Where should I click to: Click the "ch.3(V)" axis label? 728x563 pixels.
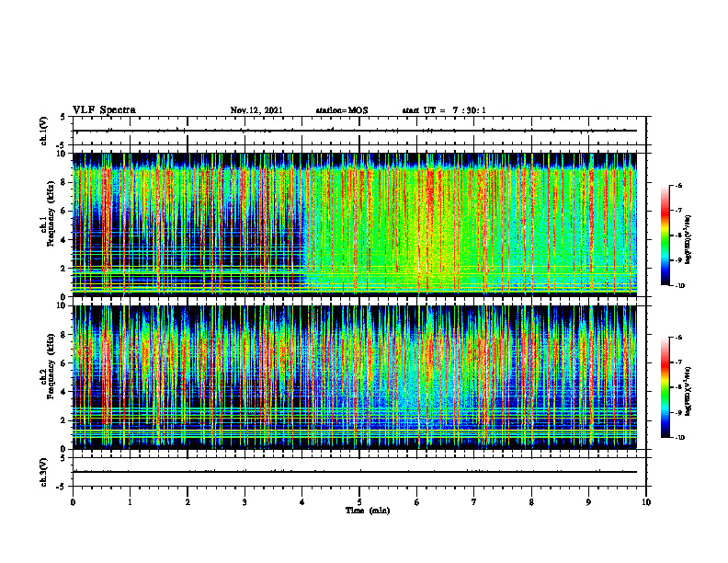[44, 472]
